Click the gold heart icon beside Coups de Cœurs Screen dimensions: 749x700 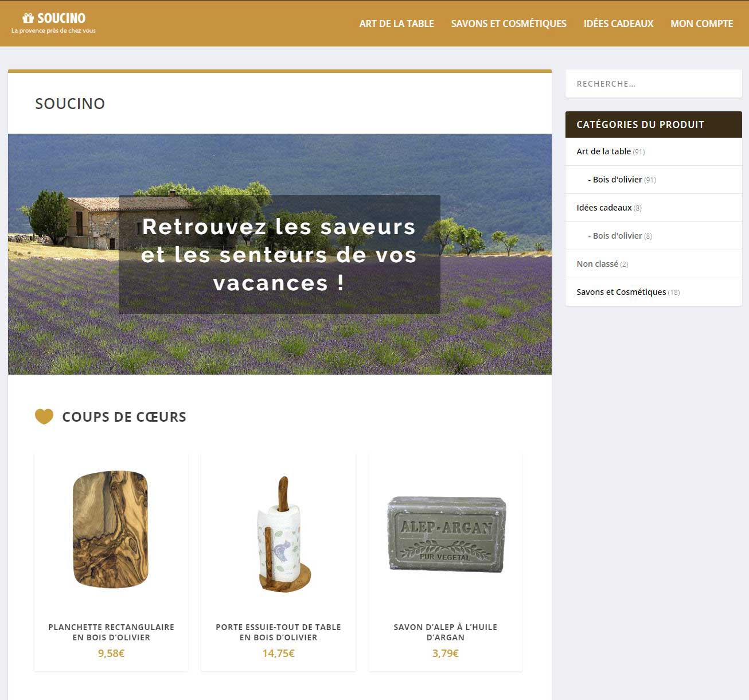(x=44, y=417)
